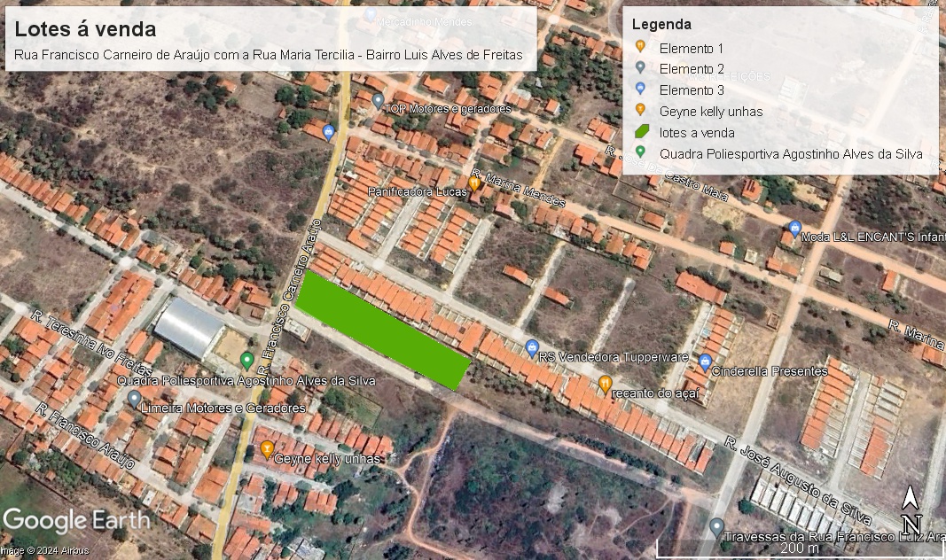Click the 'Elemento 3' legend label
The image size is (946, 560).
coord(692,90)
